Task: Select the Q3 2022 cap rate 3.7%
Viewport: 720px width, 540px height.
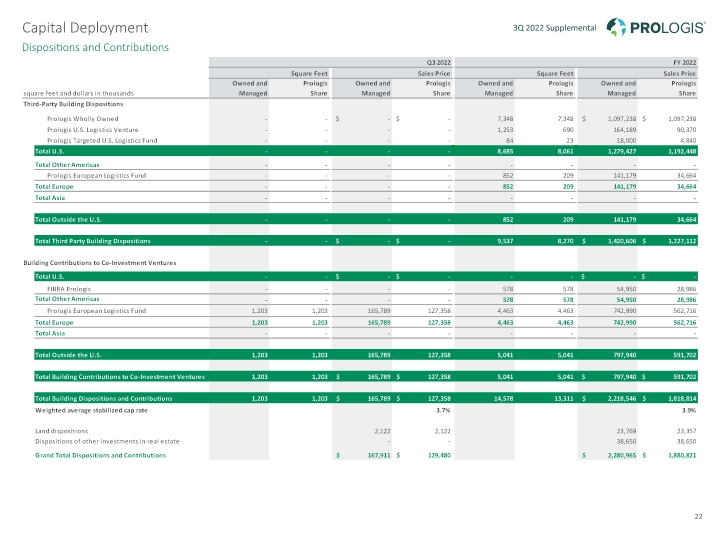Action: tap(443, 411)
